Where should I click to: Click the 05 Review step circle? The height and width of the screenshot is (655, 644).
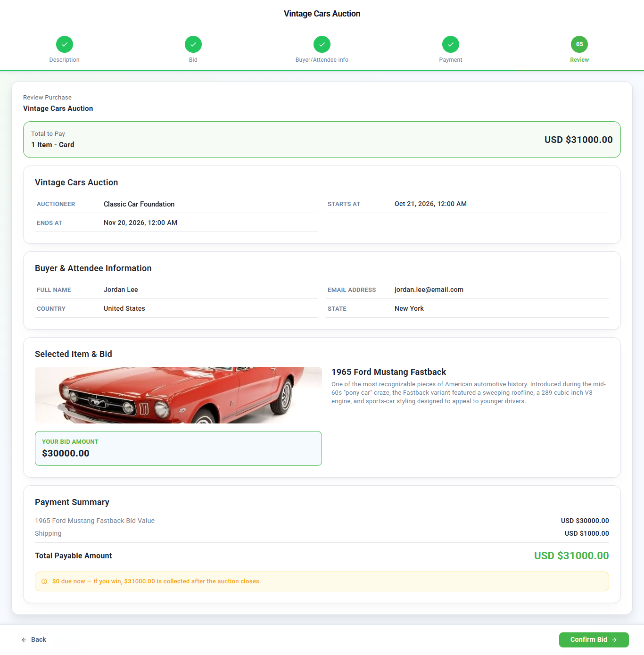[579, 44]
